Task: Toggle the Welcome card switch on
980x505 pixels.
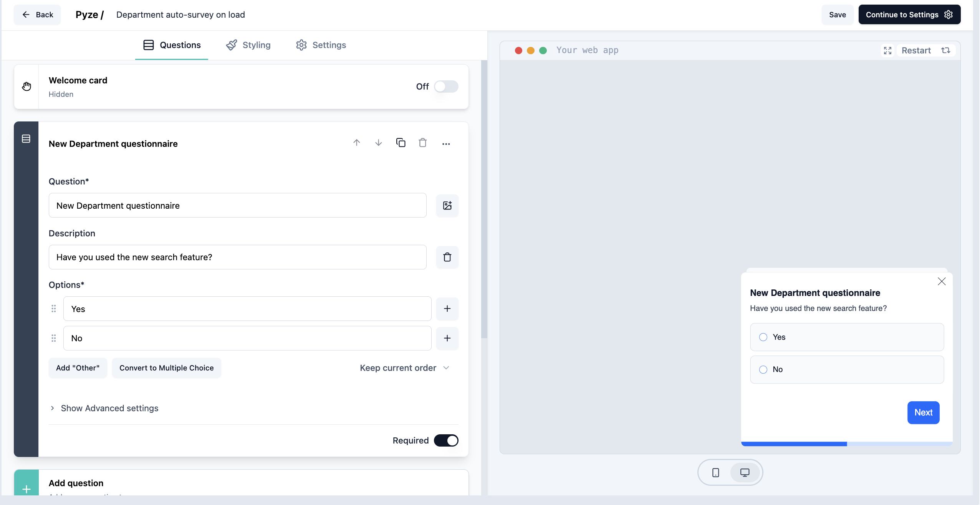Action: point(446,86)
